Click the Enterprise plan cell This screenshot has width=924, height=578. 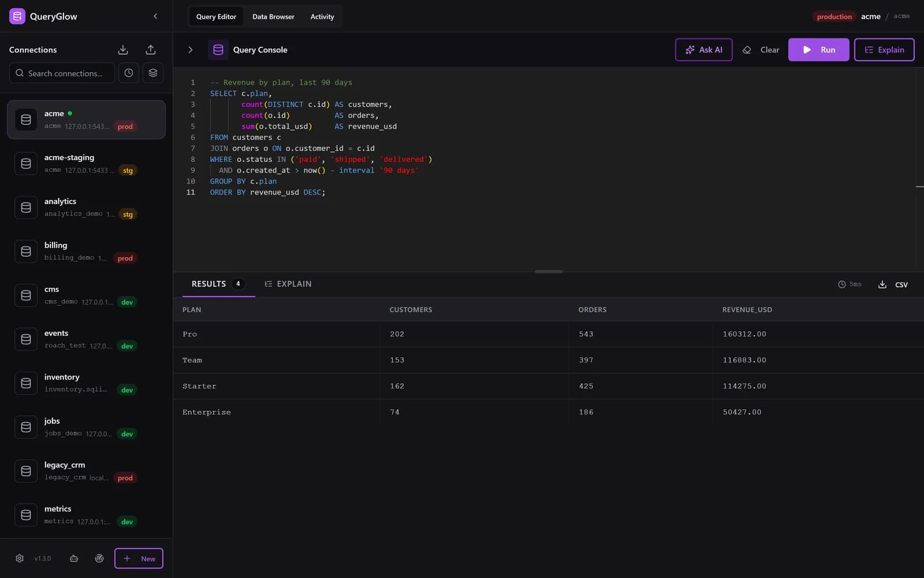pos(277,412)
